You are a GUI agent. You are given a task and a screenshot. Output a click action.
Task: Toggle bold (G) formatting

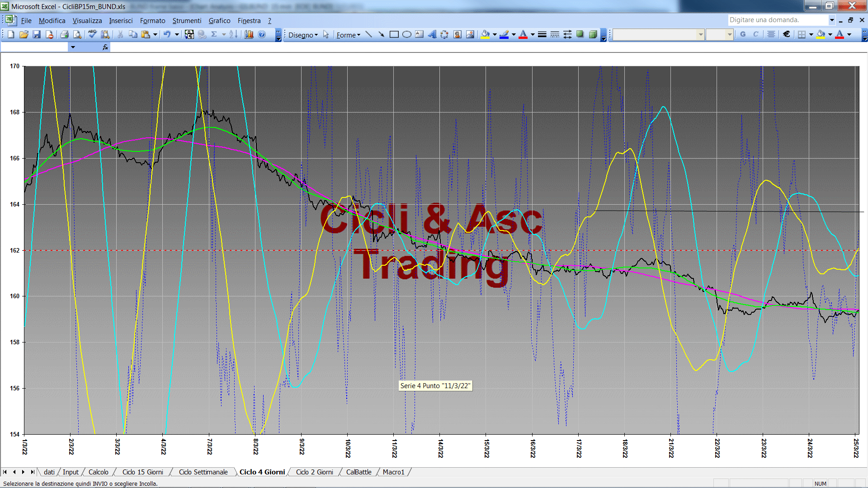pyautogui.click(x=743, y=34)
